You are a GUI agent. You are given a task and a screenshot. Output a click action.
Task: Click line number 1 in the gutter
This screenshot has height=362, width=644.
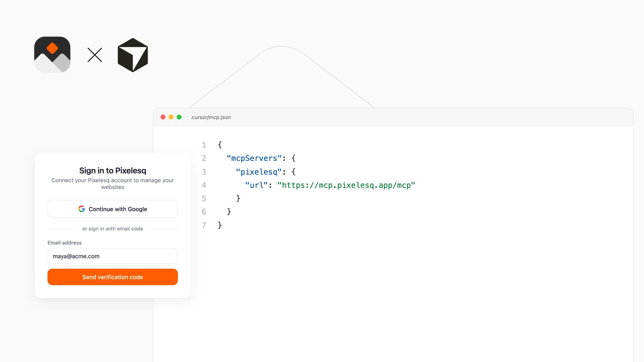click(204, 145)
